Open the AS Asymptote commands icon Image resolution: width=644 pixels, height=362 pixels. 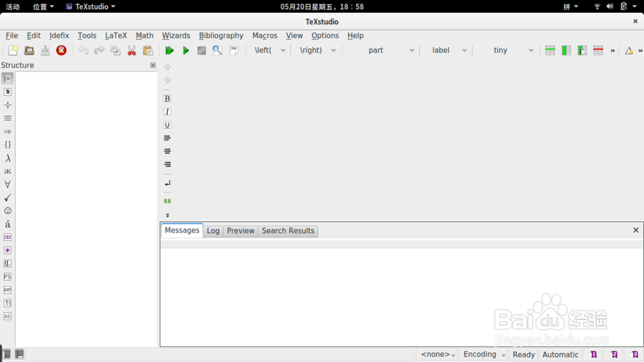[x=7, y=316]
